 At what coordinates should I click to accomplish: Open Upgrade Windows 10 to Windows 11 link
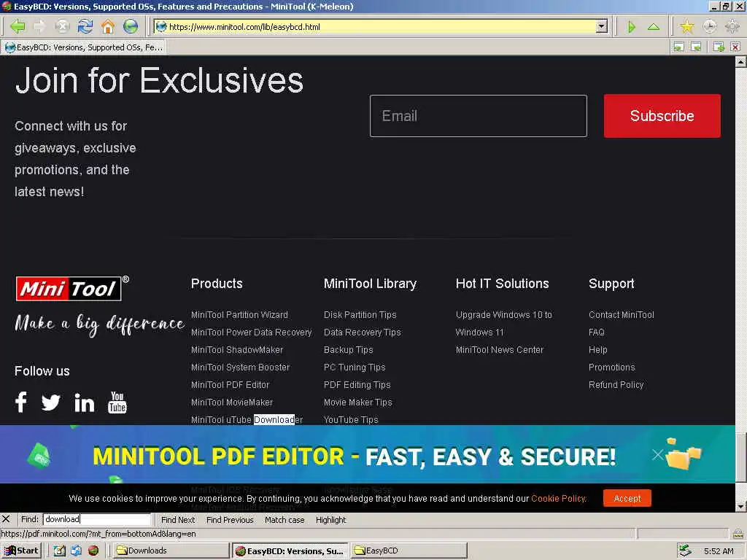tap(503, 323)
